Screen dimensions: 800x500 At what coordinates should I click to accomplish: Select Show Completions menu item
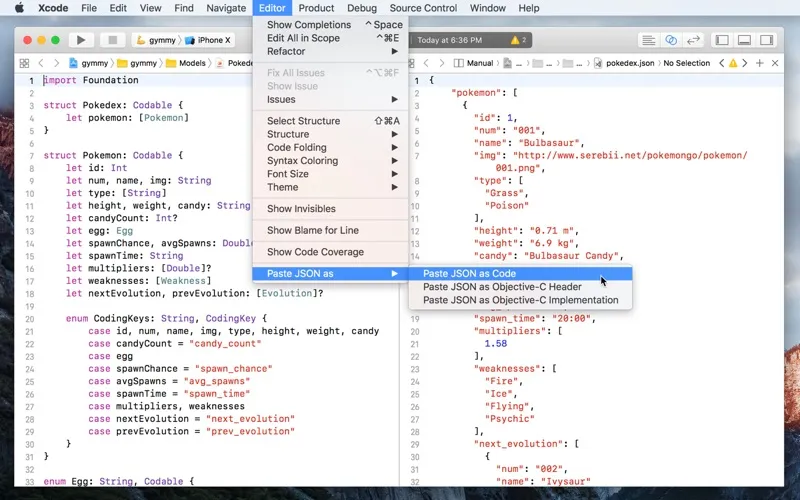click(330, 25)
